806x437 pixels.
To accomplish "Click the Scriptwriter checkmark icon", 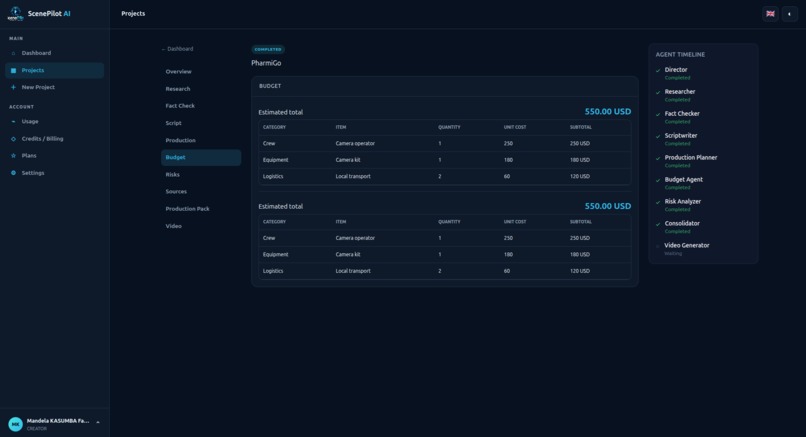I will [658, 136].
